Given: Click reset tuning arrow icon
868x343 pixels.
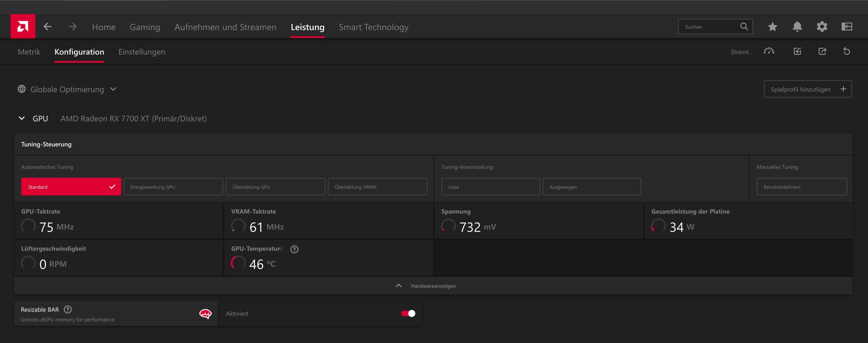Looking at the screenshot, I should [846, 51].
